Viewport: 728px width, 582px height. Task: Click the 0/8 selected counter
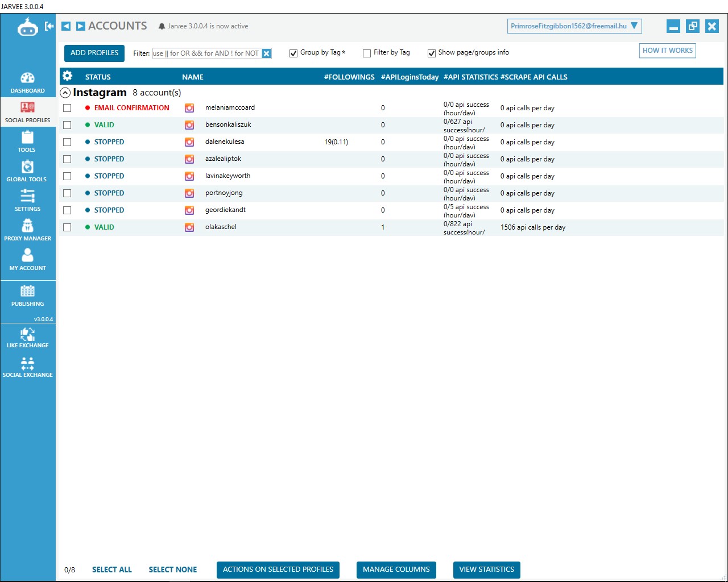pyautogui.click(x=69, y=569)
